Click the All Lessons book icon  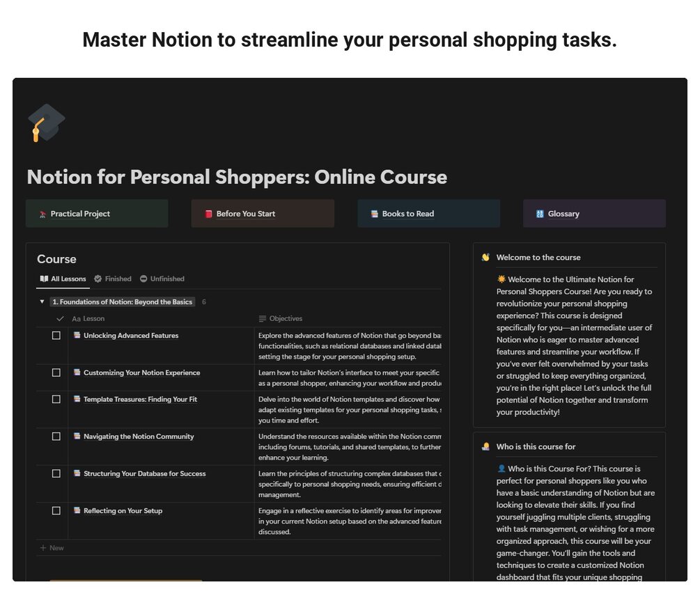click(44, 279)
